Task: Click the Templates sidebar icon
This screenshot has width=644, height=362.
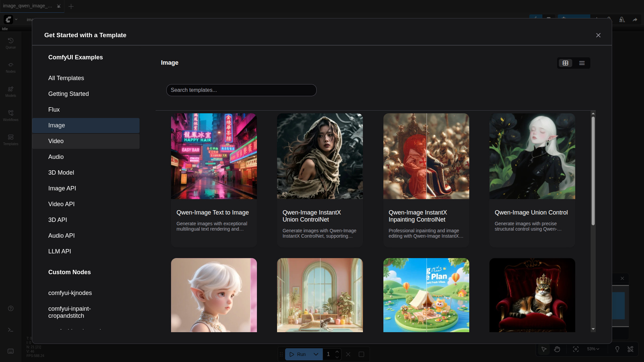Action: coord(11,139)
